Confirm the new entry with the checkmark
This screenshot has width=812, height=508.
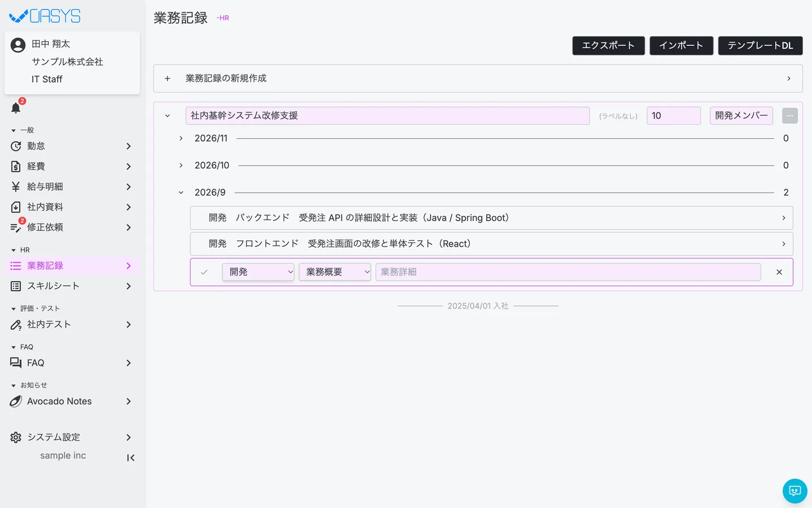[x=204, y=272]
